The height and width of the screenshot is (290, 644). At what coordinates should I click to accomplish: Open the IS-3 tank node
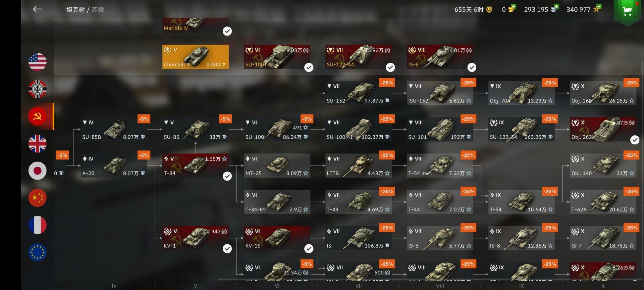click(440, 238)
